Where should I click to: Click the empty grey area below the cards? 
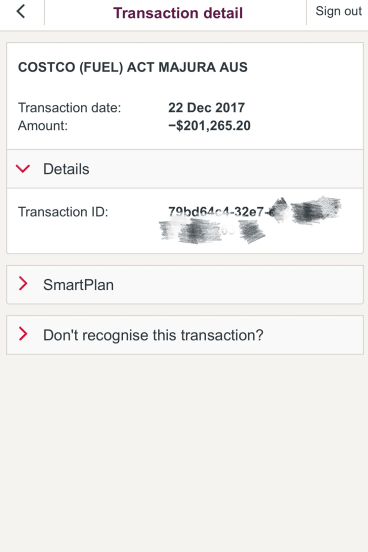[184, 453]
